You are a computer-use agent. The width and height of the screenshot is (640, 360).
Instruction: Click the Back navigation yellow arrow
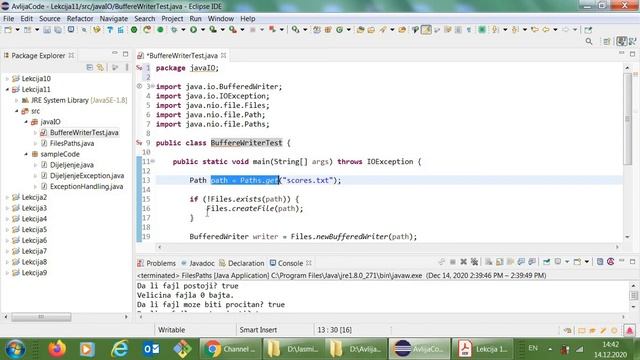coord(546,30)
